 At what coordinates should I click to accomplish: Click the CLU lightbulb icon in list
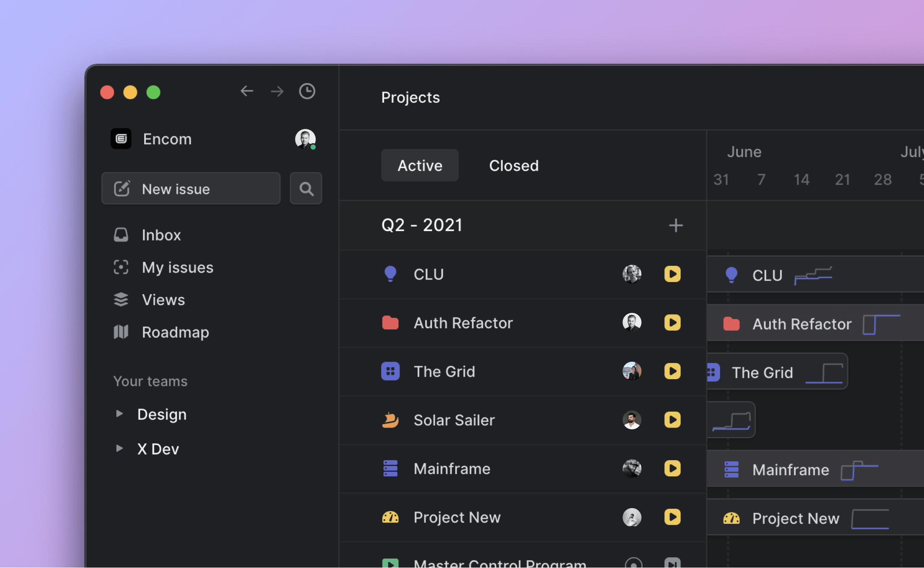tap(390, 274)
